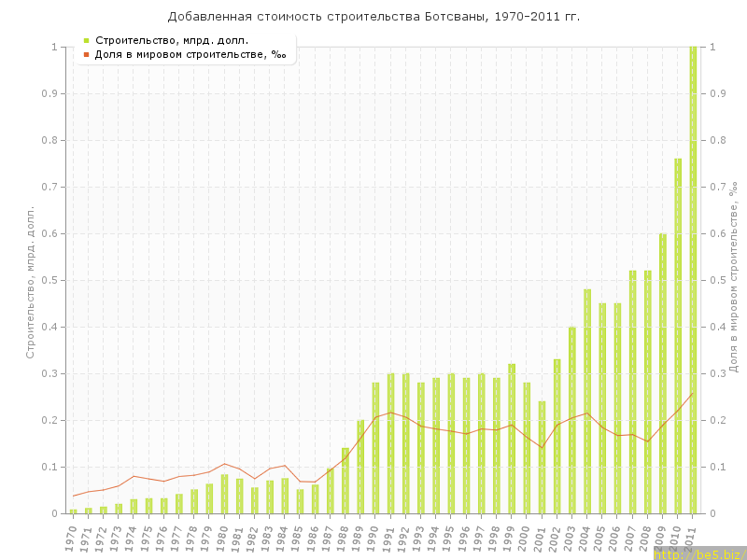Click the 2009 bar reaching 0.6
Screen dimensions: 747x560
pyautogui.click(x=663, y=373)
